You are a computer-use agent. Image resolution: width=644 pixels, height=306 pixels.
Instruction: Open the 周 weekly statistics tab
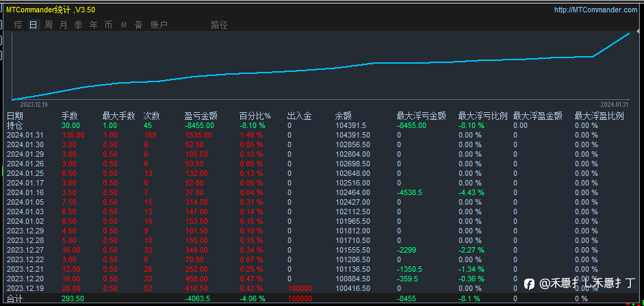coord(49,25)
